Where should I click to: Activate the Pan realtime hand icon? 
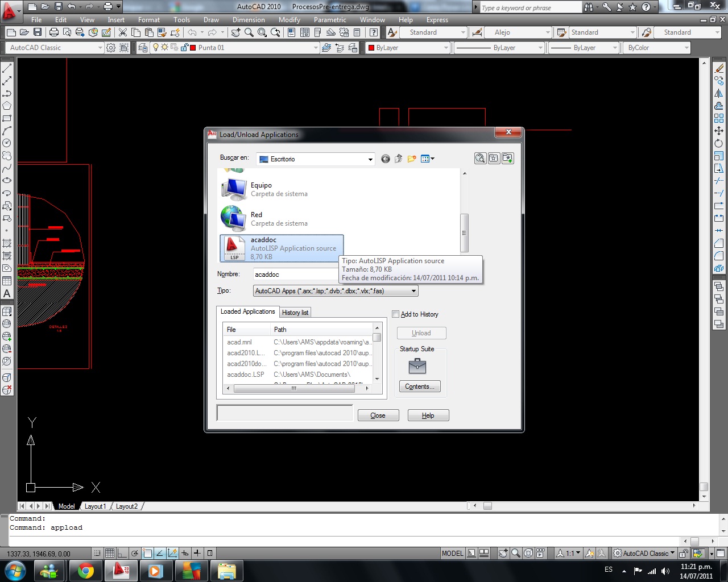pos(235,32)
